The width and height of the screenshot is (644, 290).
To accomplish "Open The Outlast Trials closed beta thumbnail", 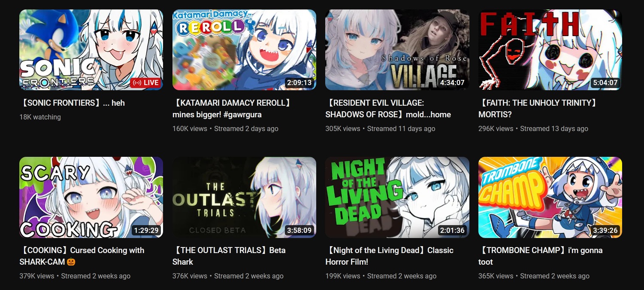I will 244,197.
